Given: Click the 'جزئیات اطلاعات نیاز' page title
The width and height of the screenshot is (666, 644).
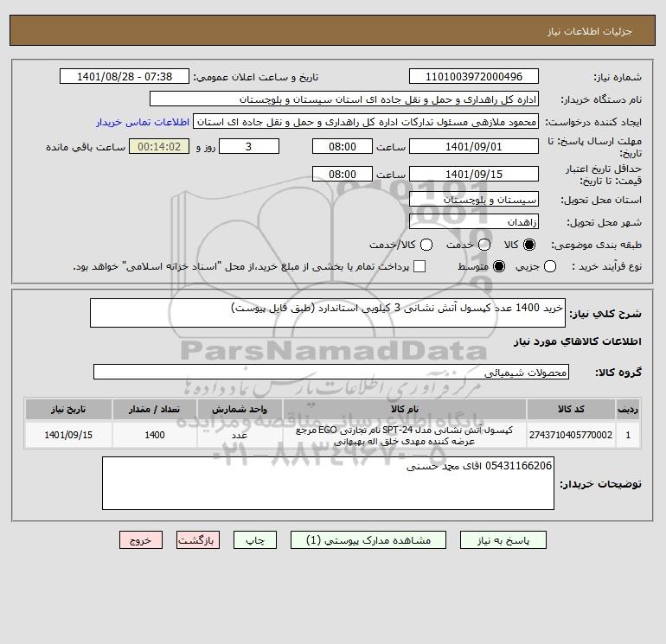Looking at the screenshot, I should click(590, 31).
